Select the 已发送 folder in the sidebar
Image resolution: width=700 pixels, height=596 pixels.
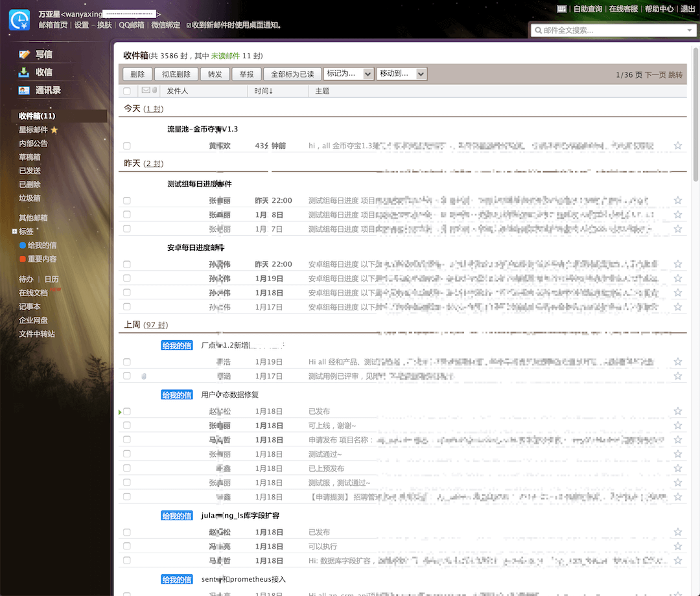coord(29,171)
